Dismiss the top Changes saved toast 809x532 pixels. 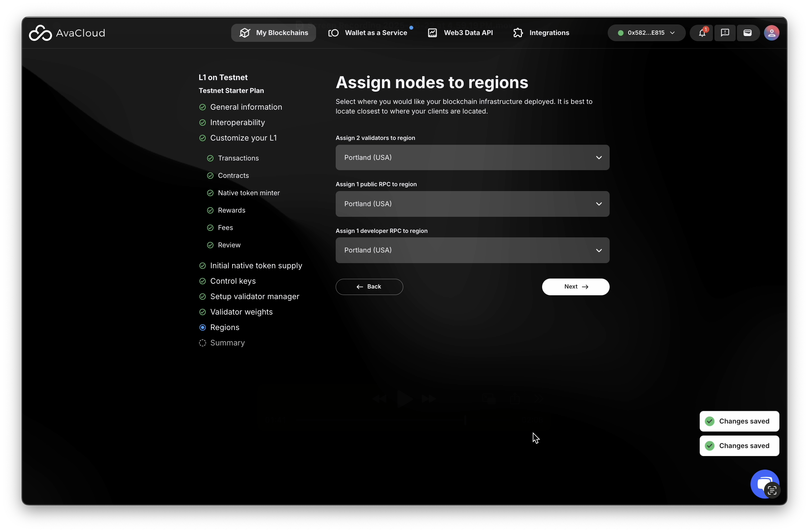pos(739,421)
